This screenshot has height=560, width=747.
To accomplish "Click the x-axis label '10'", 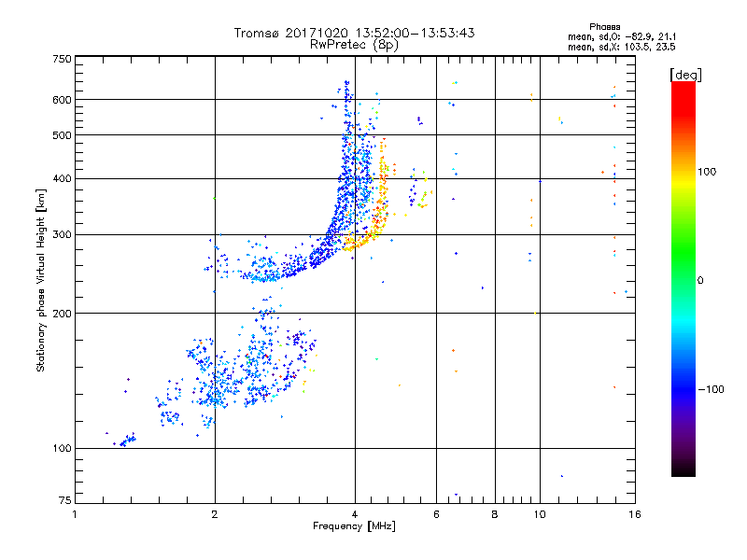I will [540, 514].
